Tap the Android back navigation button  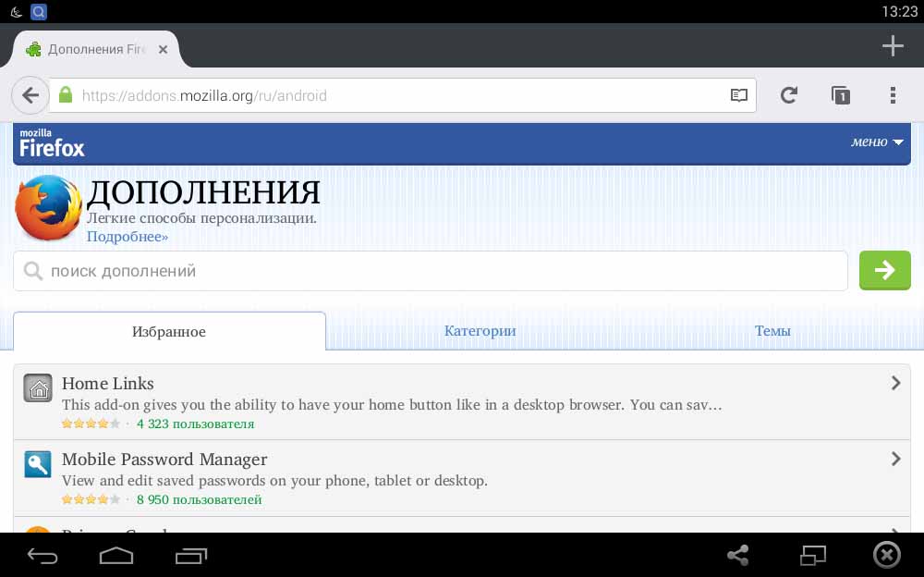(43, 555)
